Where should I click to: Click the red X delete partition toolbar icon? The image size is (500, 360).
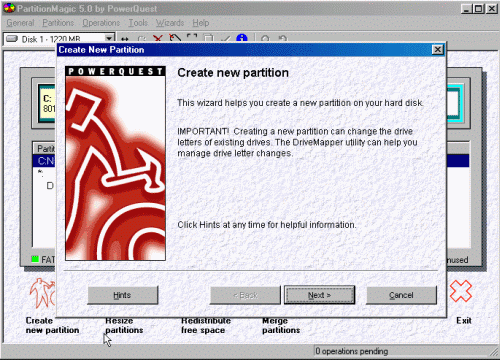(158, 38)
